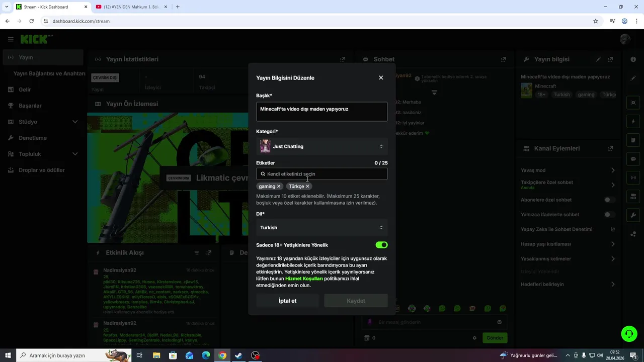The height and width of the screenshot is (362, 644).
Task: Open the Başarılar sidebar item
Action: (43, 106)
